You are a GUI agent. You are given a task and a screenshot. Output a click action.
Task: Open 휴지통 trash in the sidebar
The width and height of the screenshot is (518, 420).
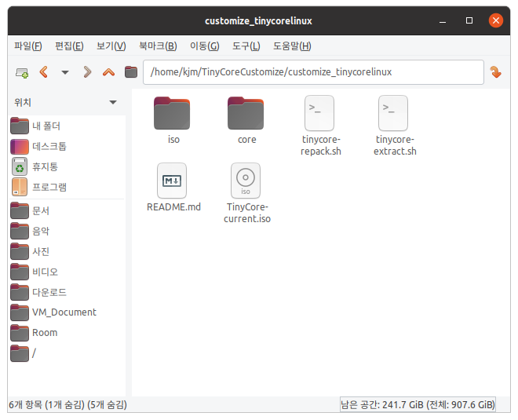[x=67, y=166]
